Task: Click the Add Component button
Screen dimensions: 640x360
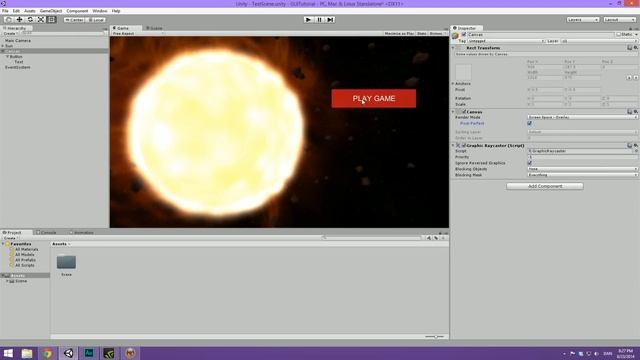Action: pos(544,186)
